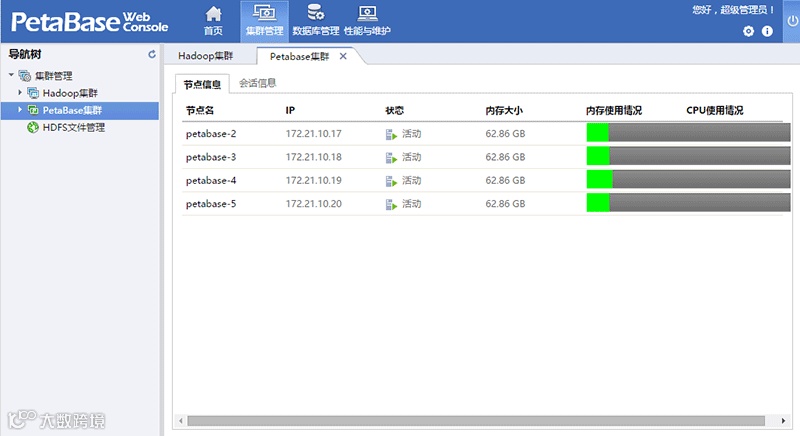Click the HDFS文件管理 globe icon

(33, 127)
